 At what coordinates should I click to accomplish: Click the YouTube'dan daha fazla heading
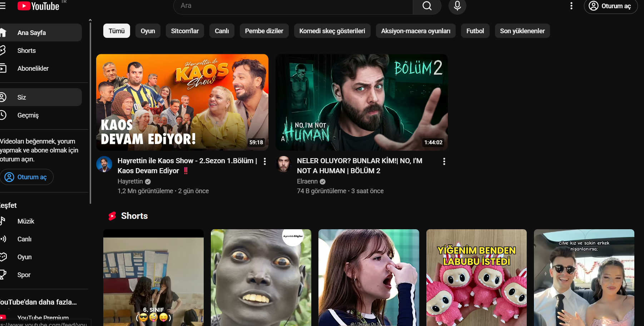38,302
